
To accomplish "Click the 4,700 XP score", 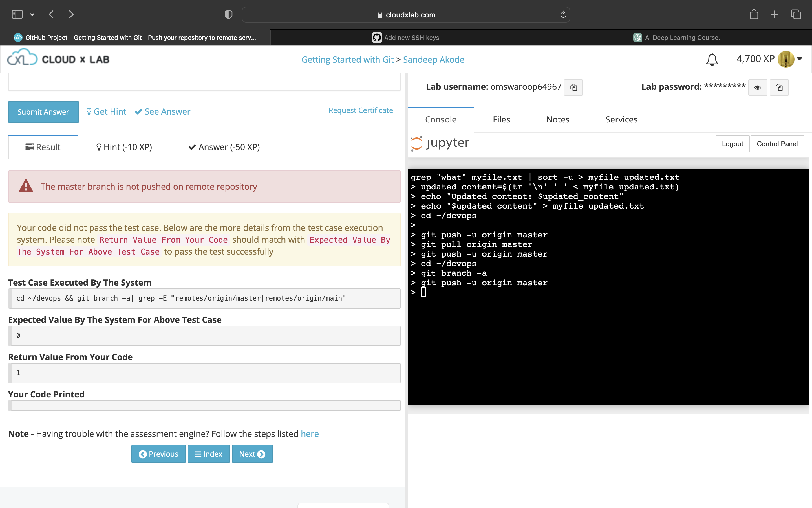I will [x=755, y=59].
